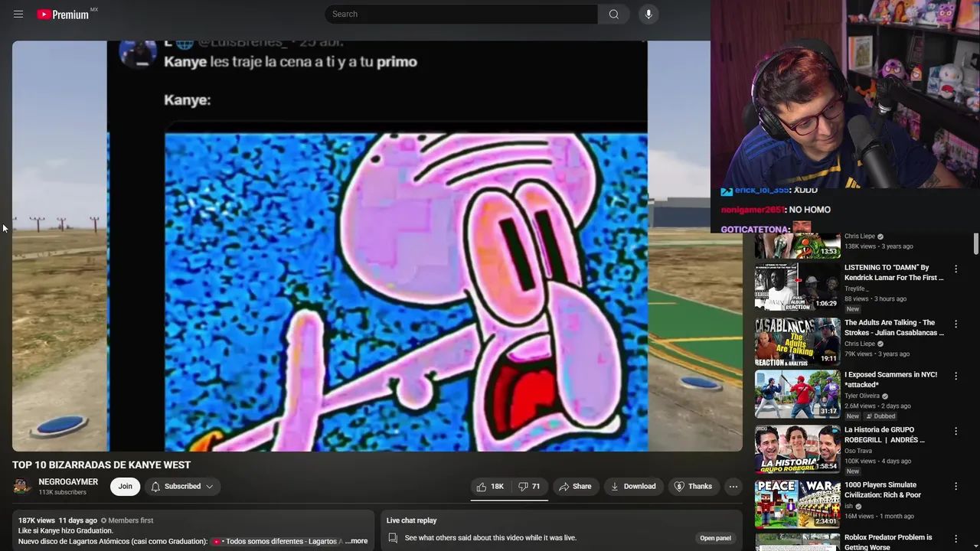Click title 1000 Players Simulate Civilization
Image resolution: width=980 pixels, height=551 pixels.
(x=883, y=490)
